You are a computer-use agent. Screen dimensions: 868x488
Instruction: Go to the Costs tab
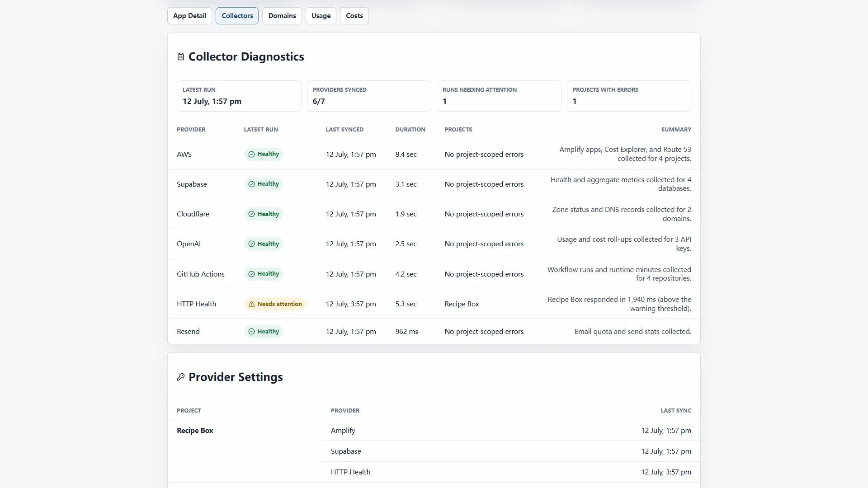tap(354, 16)
